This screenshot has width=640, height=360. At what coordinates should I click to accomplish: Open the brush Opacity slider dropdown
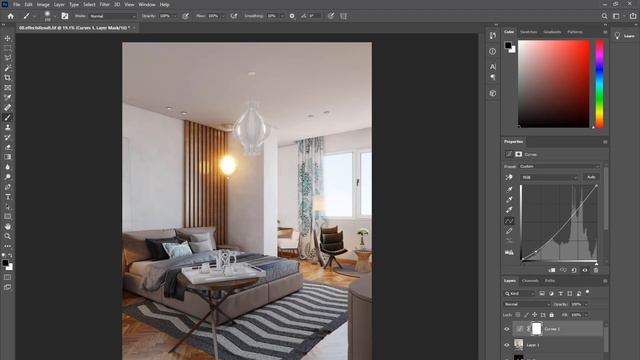click(175, 16)
